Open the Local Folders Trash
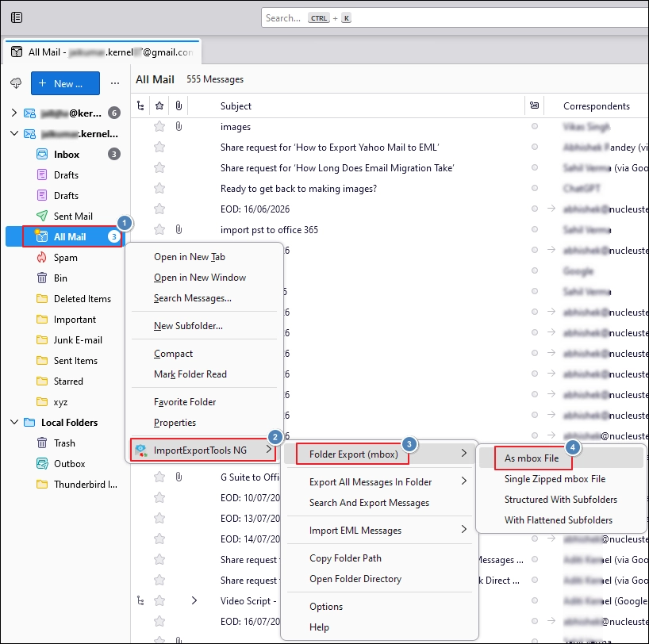The height and width of the screenshot is (644, 649). pos(64,443)
